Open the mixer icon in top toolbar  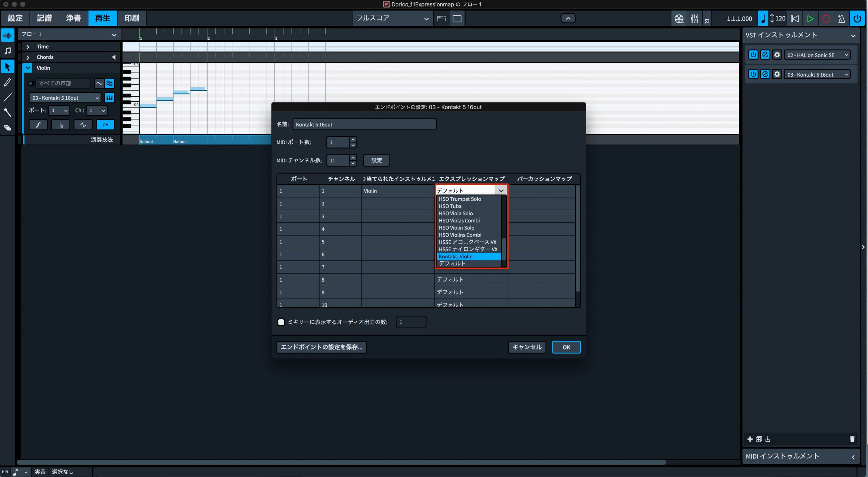pos(694,19)
